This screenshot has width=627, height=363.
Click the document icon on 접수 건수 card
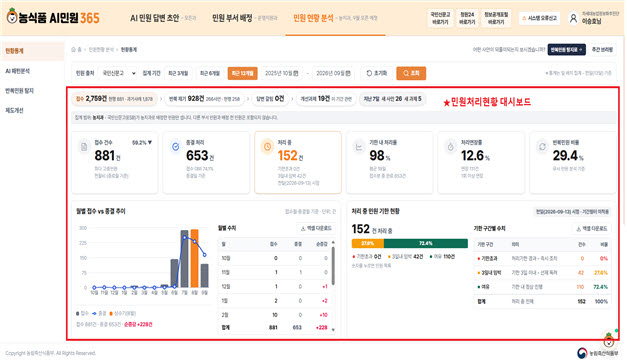pyautogui.click(x=84, y=147)
